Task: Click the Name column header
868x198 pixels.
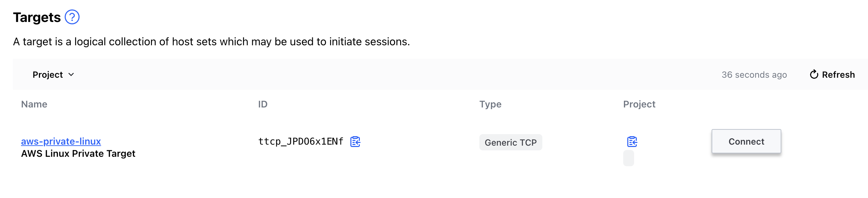Action: tap(34, 104)
